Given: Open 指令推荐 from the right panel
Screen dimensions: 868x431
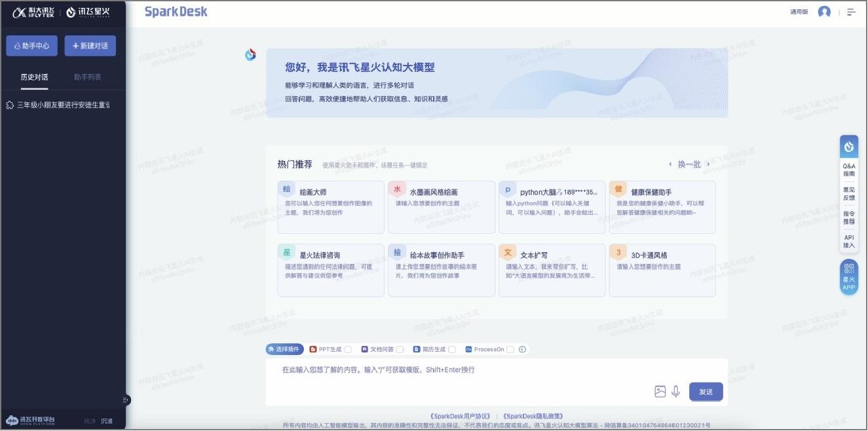Looking at the screenshot, I should [849, 217].
